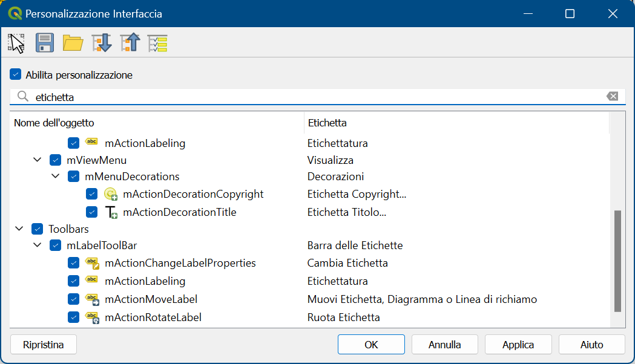Uncheck the topmost mActionLabeling checkbox

point(73,143)
